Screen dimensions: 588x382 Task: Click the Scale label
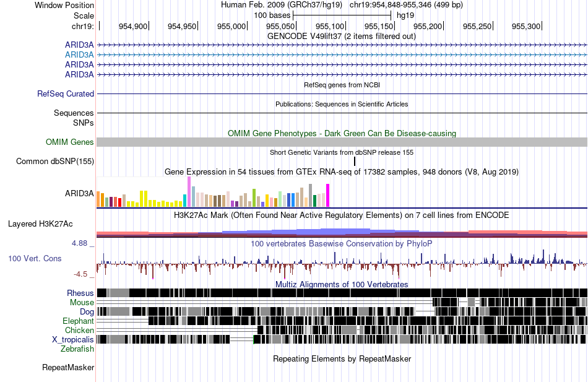[84, 15]
